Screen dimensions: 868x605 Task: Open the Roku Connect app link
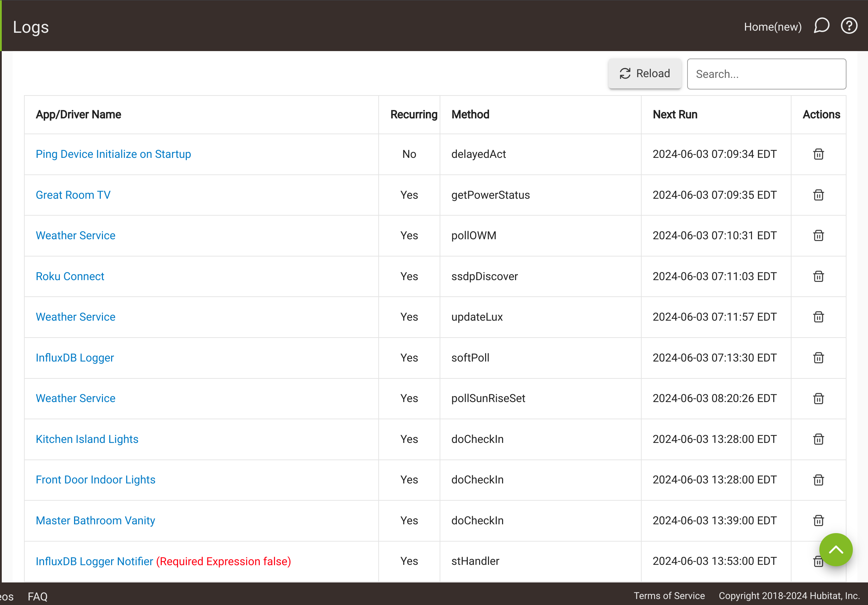point(70,276)
